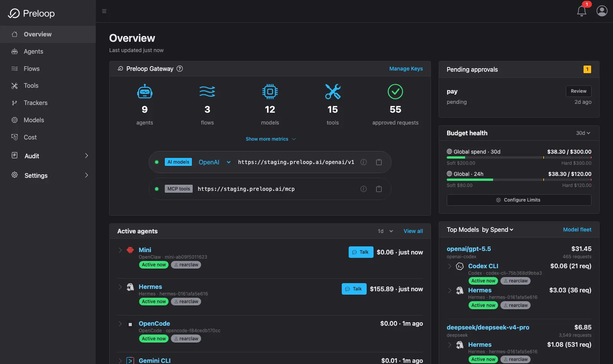Click the AI models tag label
613x364 pixels.
coord(178,162)
